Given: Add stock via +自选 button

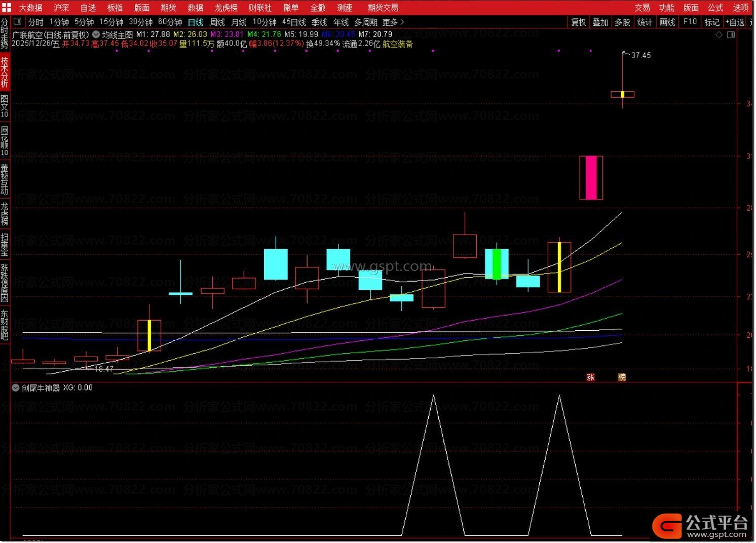Looking at the screenshot, I should coord(735,22).
